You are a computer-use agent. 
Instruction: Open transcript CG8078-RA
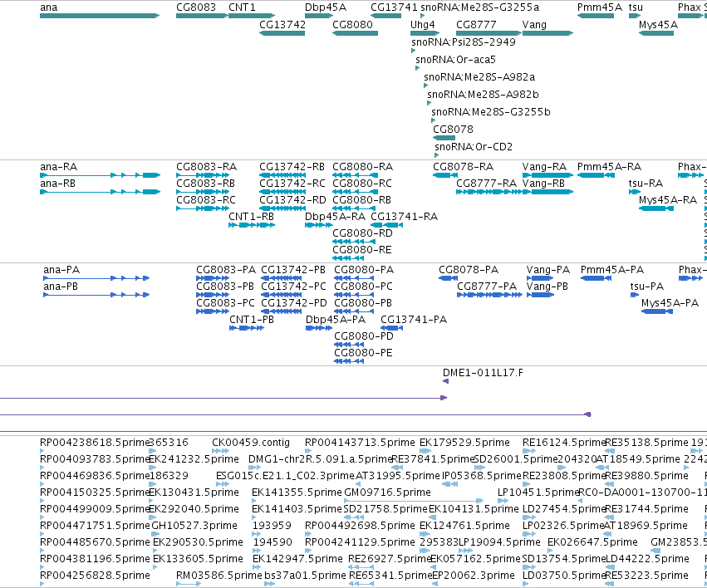tap(463, 167)
